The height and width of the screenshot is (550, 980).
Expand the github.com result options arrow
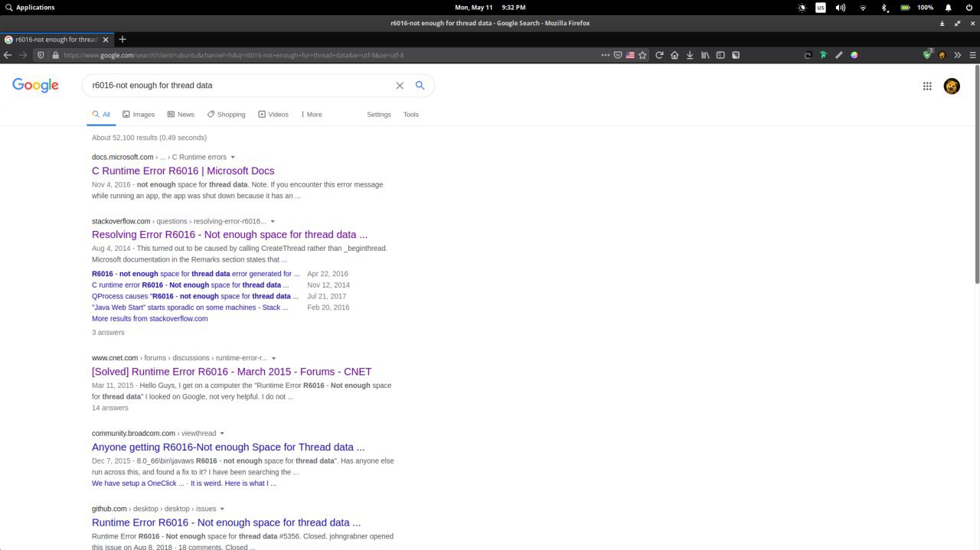tap(222, 509)
